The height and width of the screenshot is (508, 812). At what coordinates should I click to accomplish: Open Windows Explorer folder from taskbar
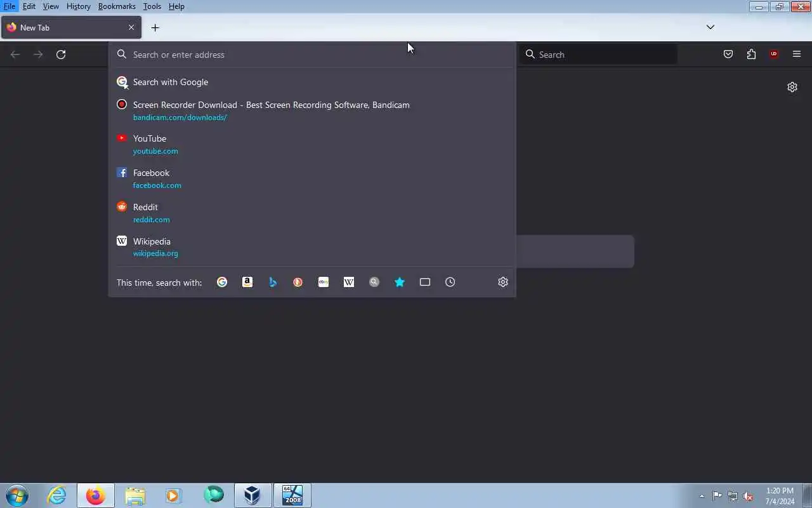tap(135, 495)
